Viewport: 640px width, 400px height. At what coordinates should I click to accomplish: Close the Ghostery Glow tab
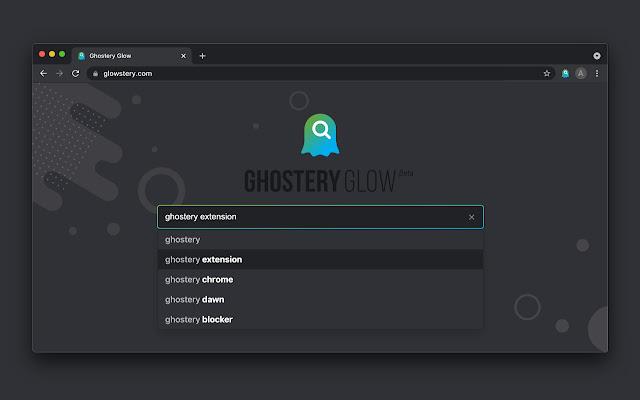(183, 56)
